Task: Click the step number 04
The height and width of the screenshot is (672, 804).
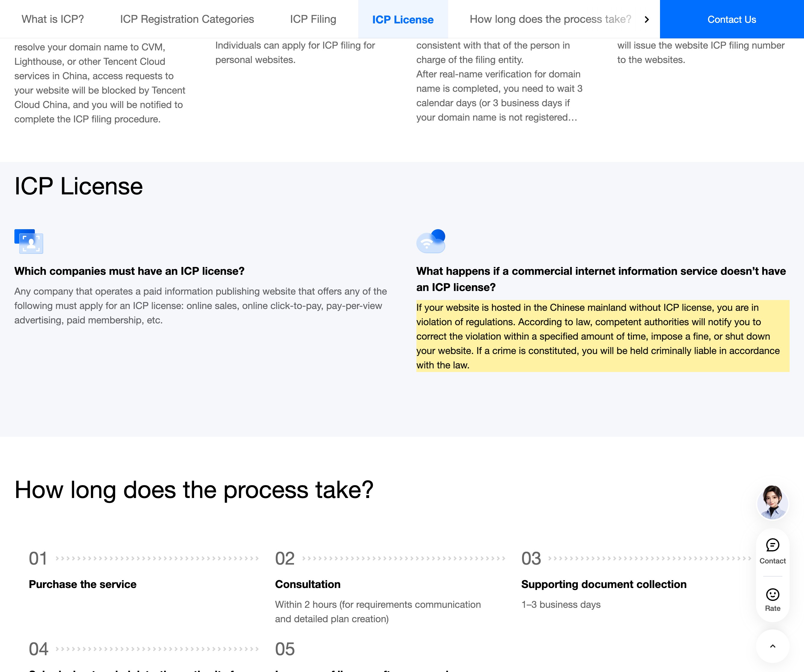Action: coord(39,649)
